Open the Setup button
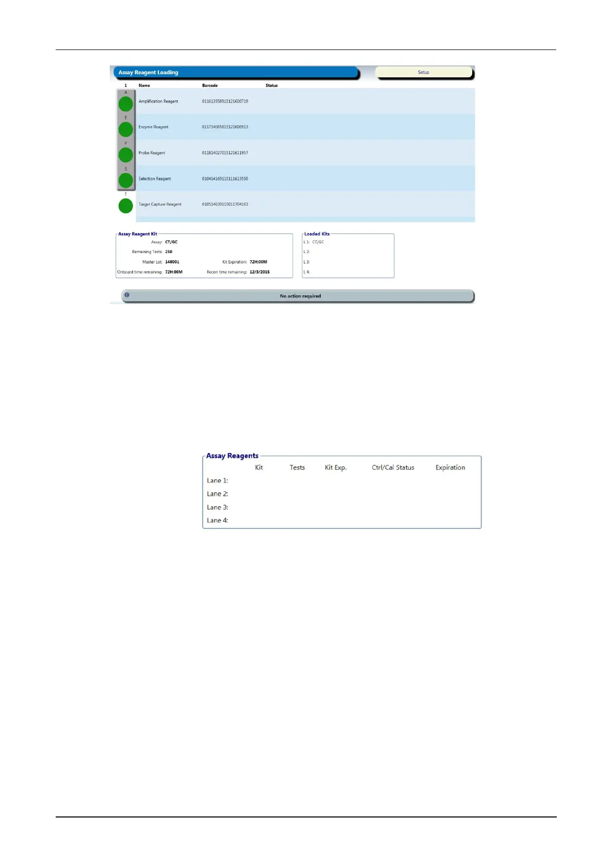The image size is (614, 868). [423, 72]
